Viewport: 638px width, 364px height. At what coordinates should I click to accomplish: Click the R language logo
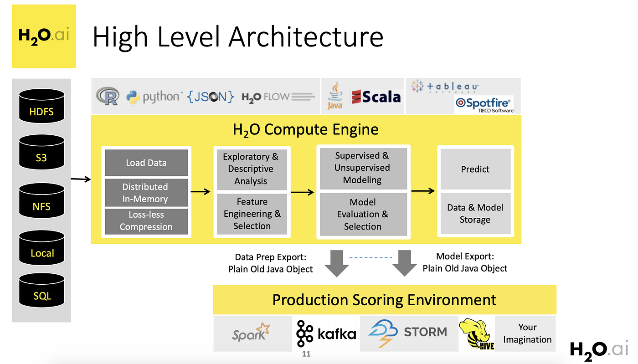coord(108,97)
